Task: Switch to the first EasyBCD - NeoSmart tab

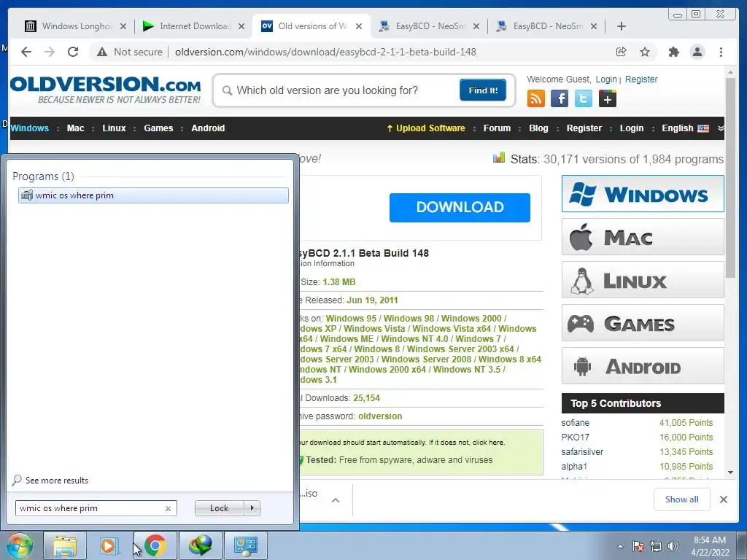Action: 430,26
